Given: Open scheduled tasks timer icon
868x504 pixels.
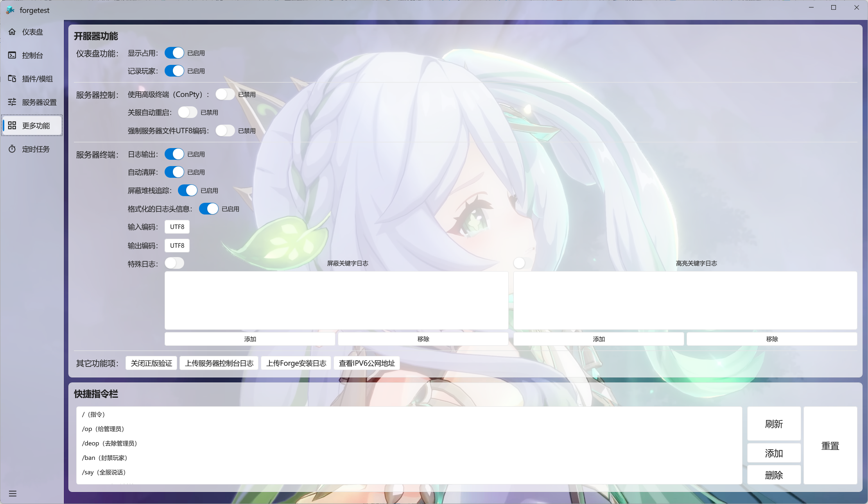Looking at the screenshot, I should tap(12, 149).
